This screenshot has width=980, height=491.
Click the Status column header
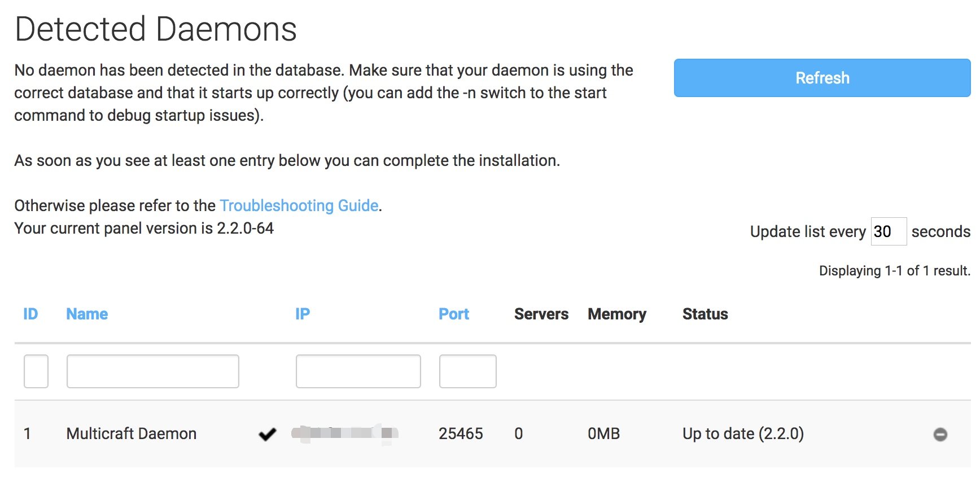point(705,314)
